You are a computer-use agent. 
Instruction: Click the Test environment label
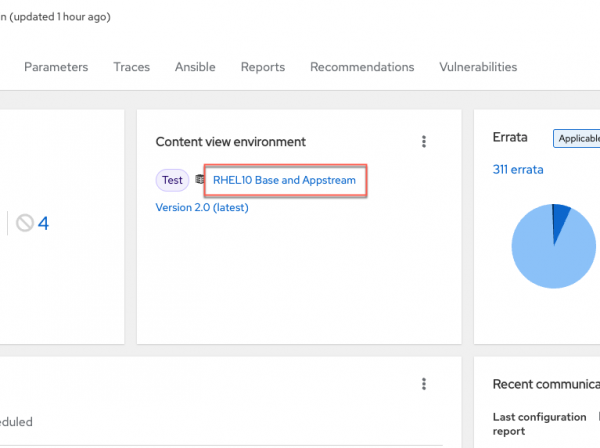pos(172,180)
